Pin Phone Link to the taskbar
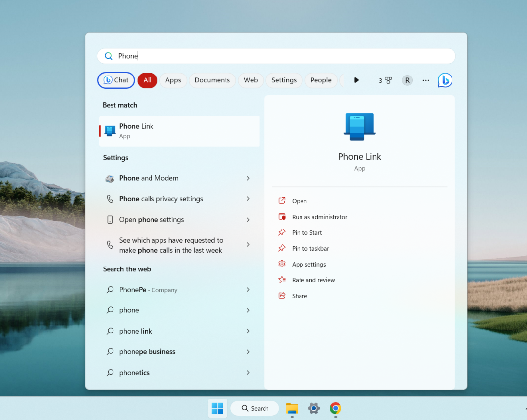527x420 pixels. [x=310, y=248]
